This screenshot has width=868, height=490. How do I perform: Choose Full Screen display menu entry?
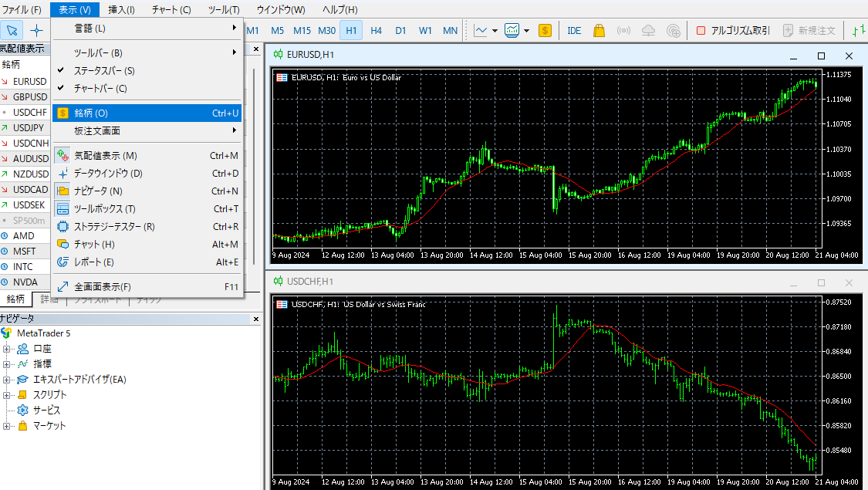click(103, 286)
